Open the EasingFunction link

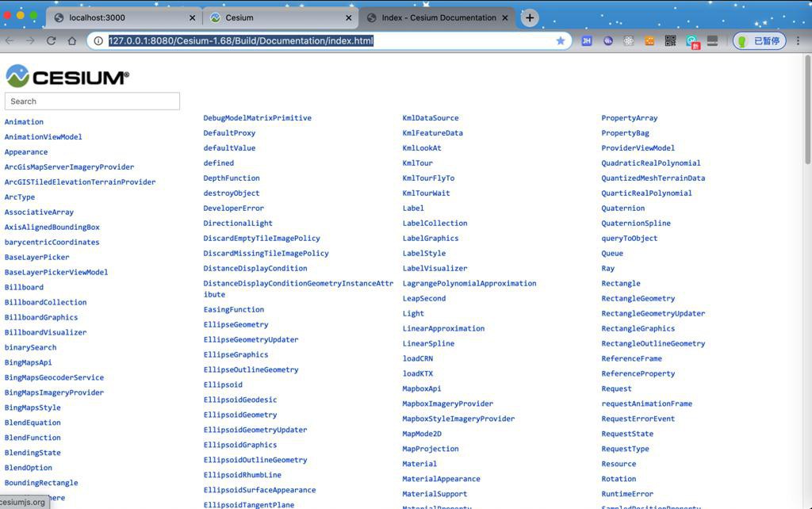(x=234, y=310)
